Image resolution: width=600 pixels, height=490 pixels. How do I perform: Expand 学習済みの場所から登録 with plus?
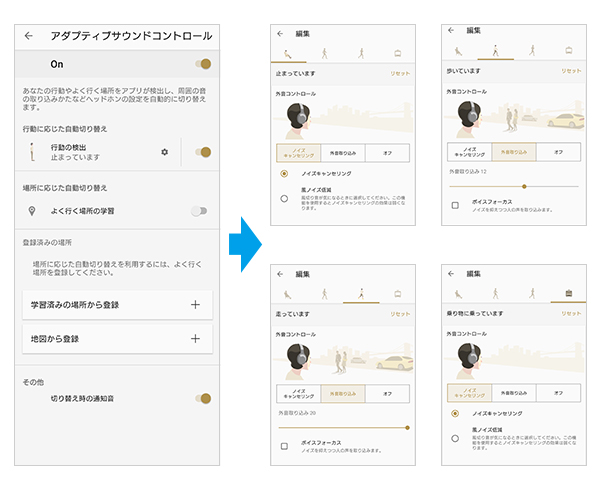pyautogui.click(x=195, y=304)
